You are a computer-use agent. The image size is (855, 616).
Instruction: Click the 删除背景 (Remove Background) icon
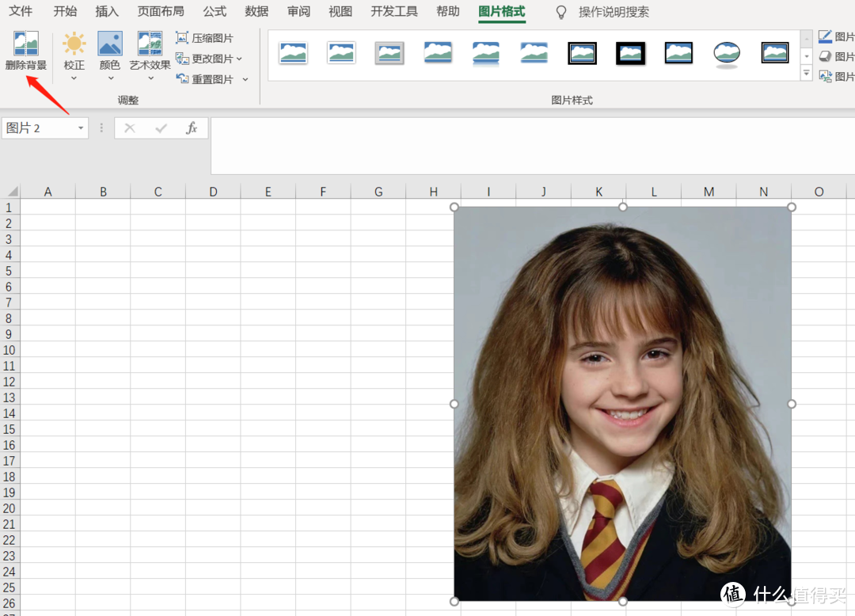point(25,44)
